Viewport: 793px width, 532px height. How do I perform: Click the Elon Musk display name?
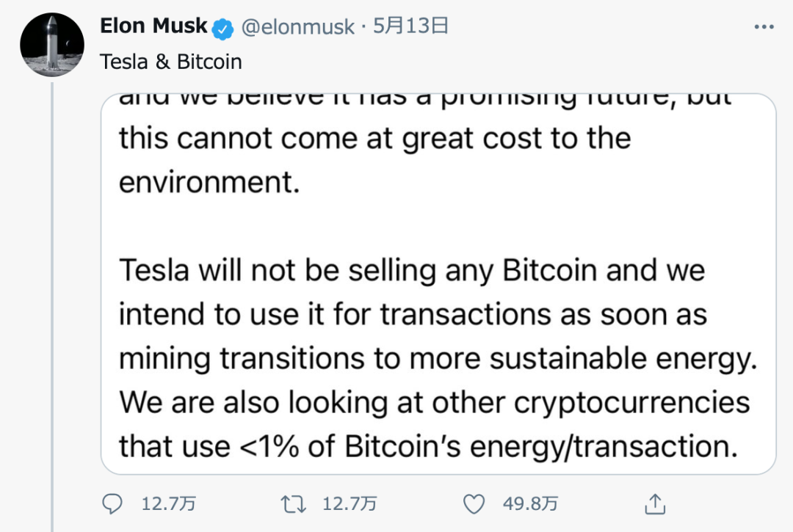tap(153, 26)
